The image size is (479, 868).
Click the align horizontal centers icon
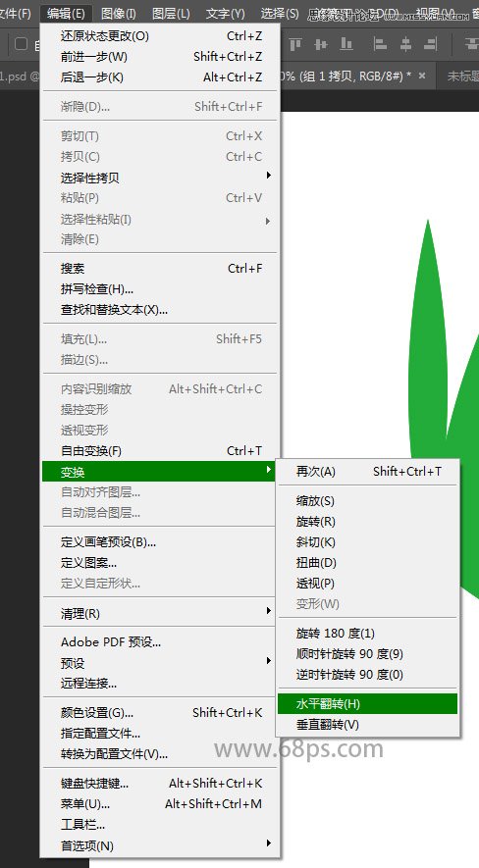pos(406,44)
